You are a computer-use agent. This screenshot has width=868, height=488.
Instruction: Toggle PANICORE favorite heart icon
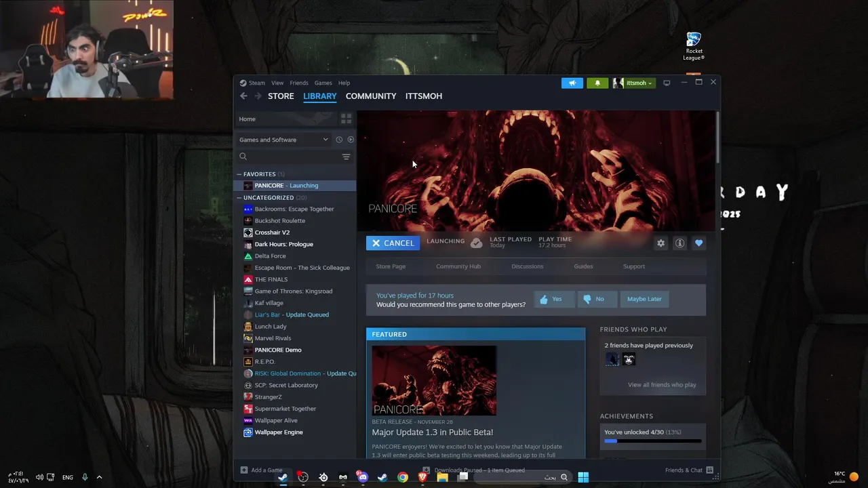698,243
